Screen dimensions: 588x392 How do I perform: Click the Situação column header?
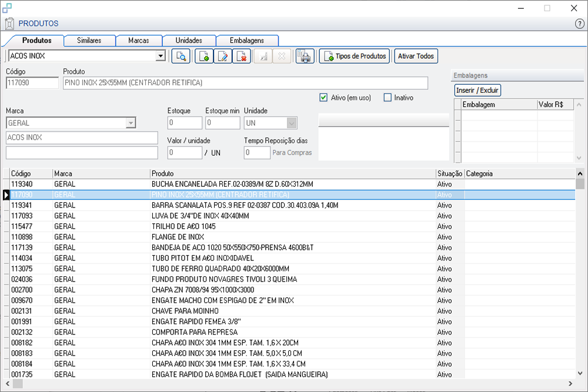(x=450, y=173)
